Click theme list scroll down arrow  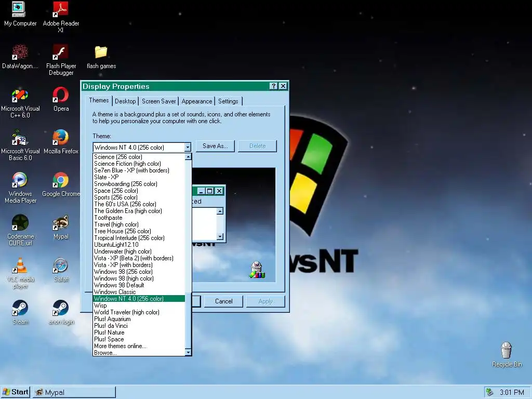click(188, 352)
